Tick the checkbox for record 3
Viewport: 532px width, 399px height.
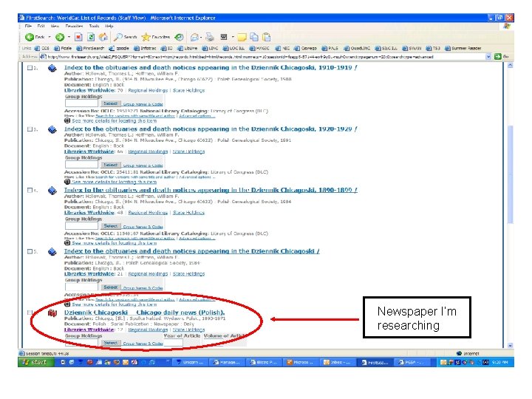[30, 129]
